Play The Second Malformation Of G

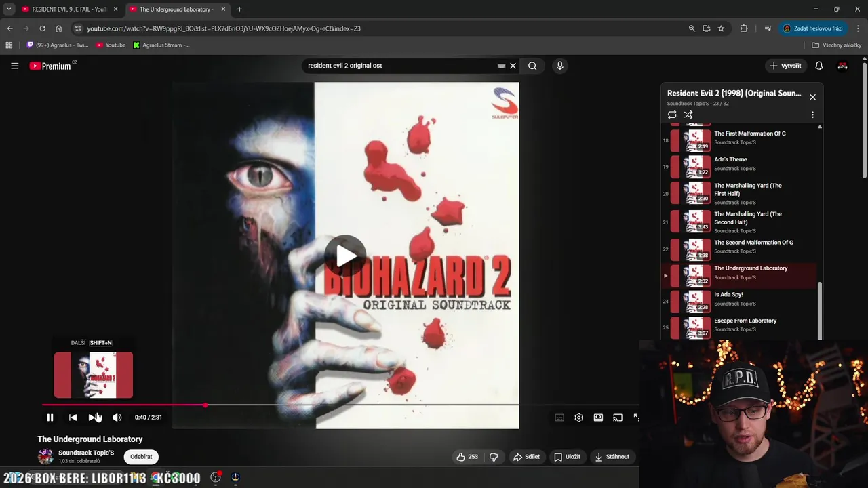coord(739,249)
